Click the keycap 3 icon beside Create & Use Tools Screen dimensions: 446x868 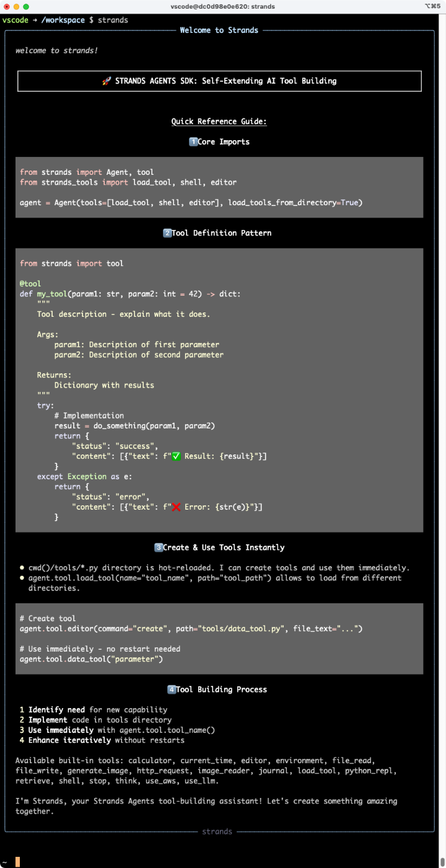(158, 547)
